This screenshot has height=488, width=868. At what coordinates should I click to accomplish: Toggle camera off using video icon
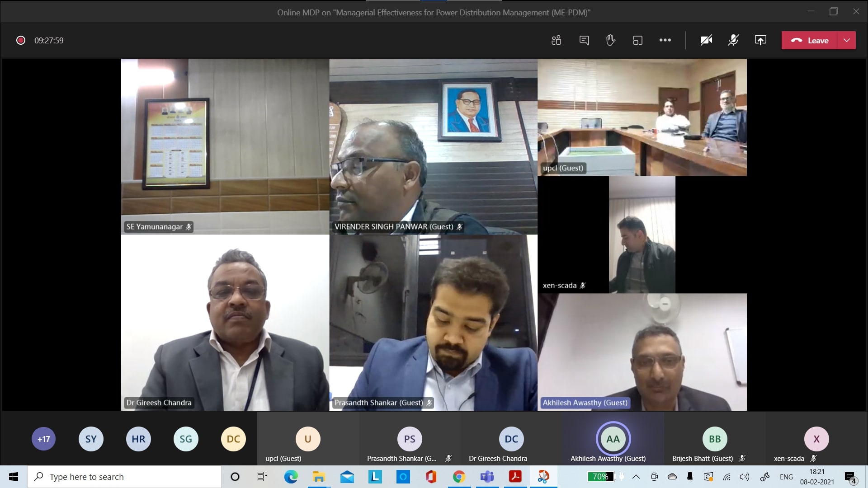coord(707,41)
